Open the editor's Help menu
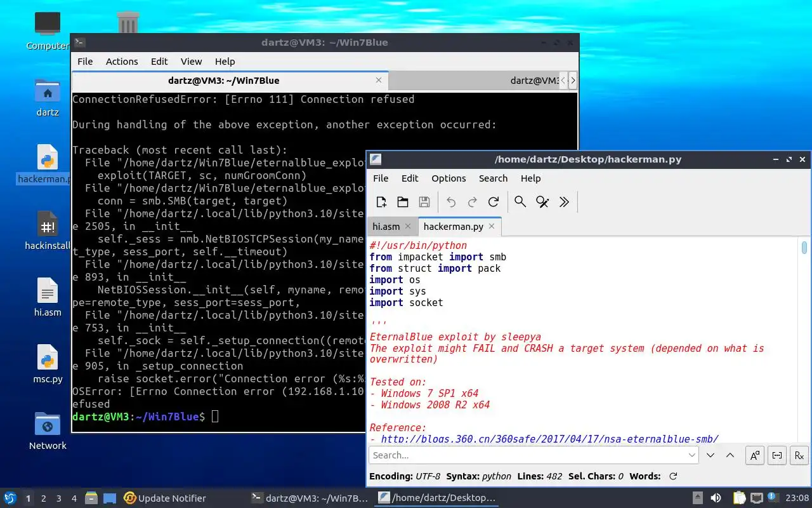 coord(530,178)
